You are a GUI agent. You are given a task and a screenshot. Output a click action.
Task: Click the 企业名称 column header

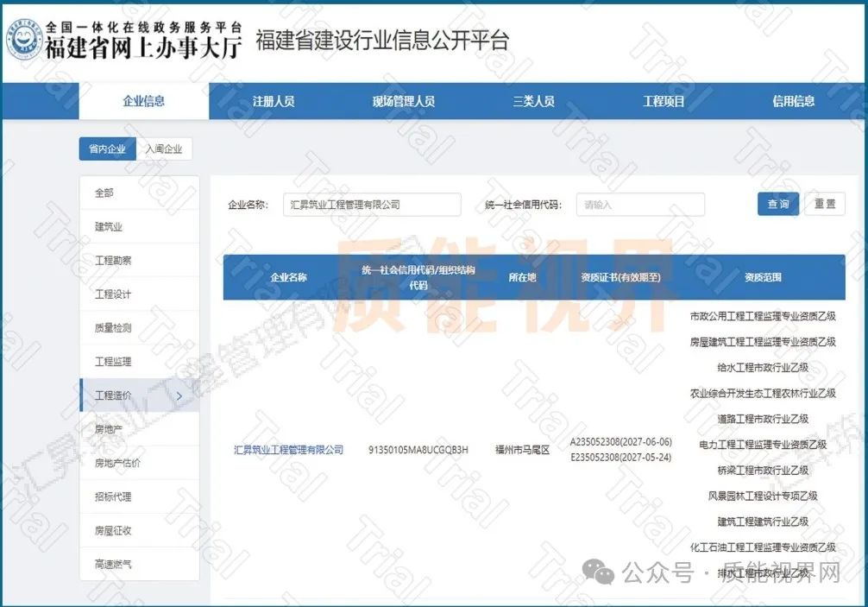coord(288,277)
